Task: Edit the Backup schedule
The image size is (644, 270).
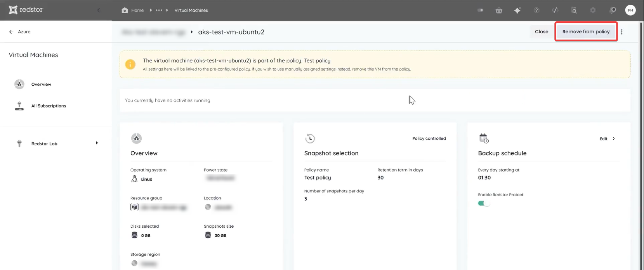Action: point(603,139)
